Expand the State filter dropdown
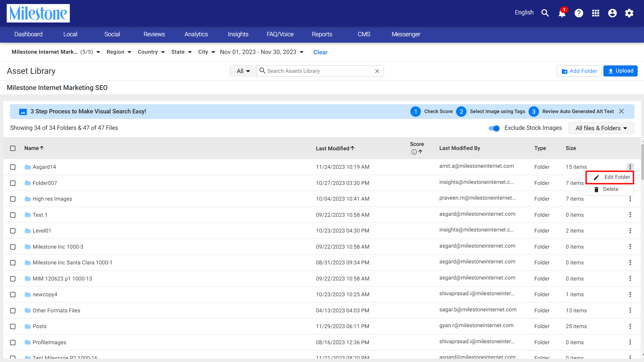This screenshot has width=644, height=362. point(181,52)
